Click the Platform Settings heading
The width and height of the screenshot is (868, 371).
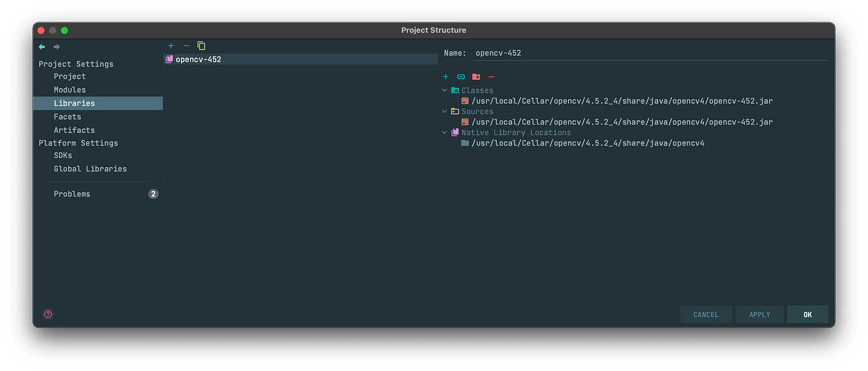[78, 143]
